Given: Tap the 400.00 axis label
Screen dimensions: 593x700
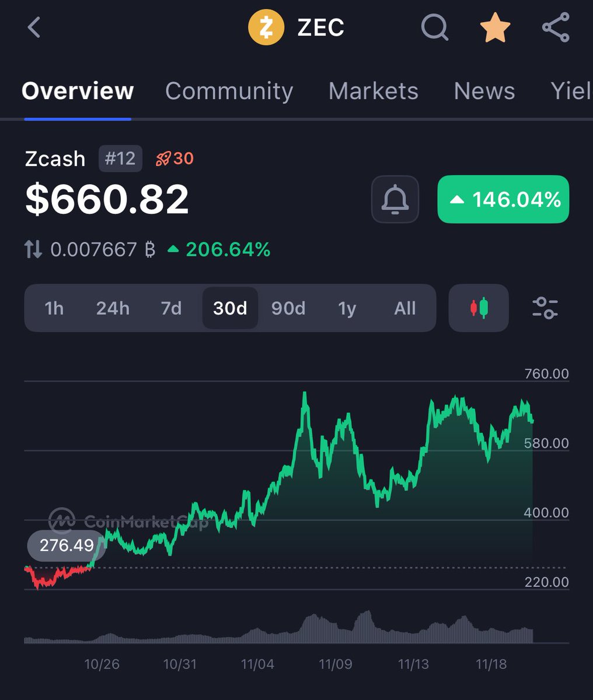Looking at the screenshot, I should (x=546, y=513).
